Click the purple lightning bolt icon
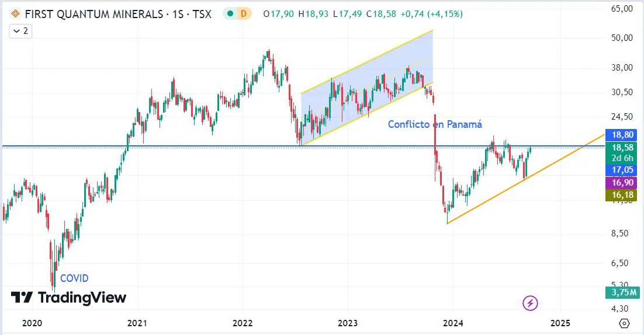This screenshot has height=335, width=644. click(x=530, y=303)
